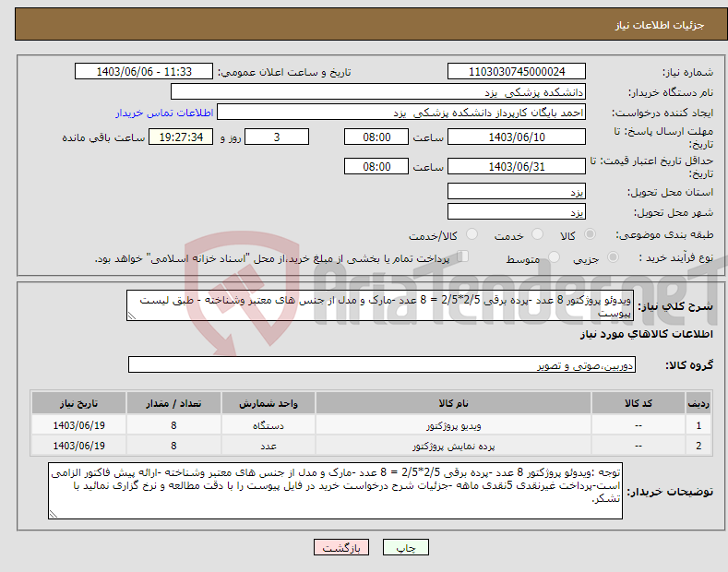
Task: Click the response deadline time field 08:00
Action: click(376, 137)
